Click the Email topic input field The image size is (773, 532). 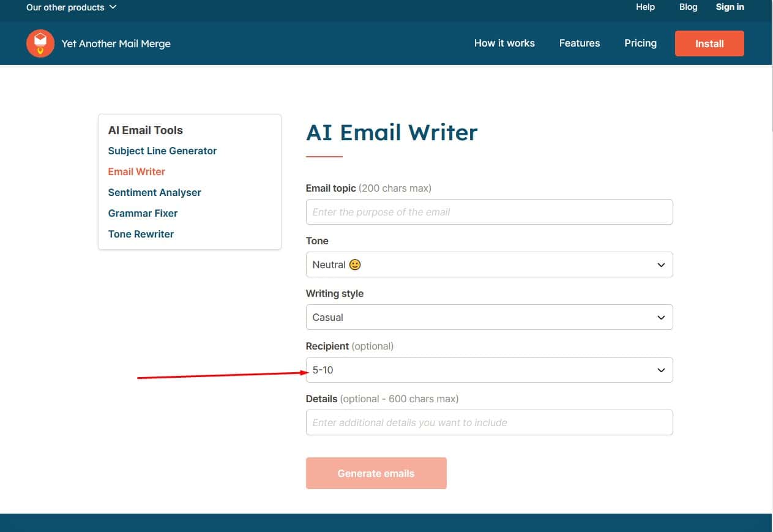tap(488, 212)
